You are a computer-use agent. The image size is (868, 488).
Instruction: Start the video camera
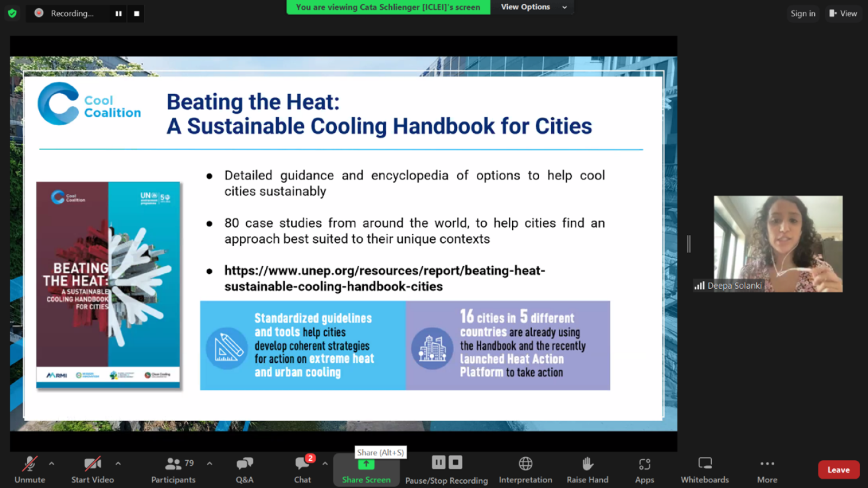pyautogui.click(x=93, y=470)
